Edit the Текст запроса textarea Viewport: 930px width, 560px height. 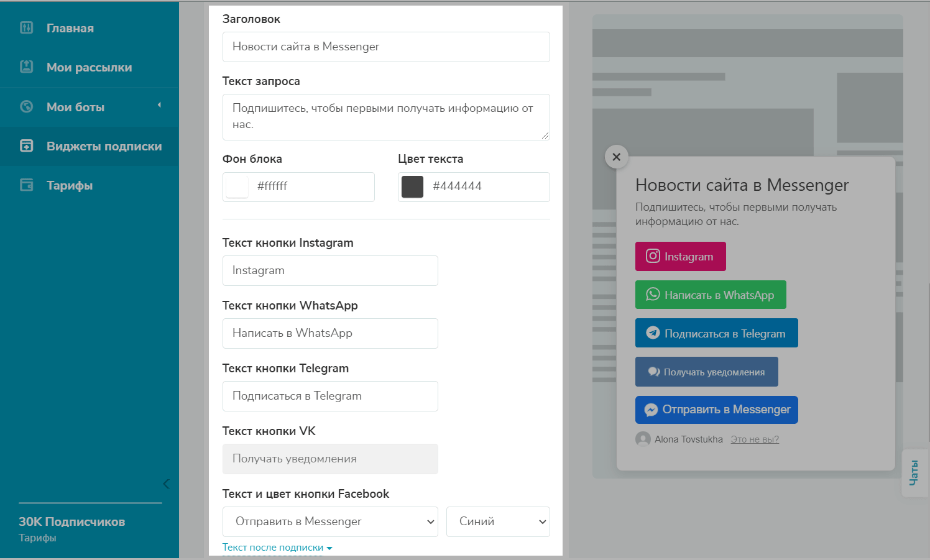386,117
